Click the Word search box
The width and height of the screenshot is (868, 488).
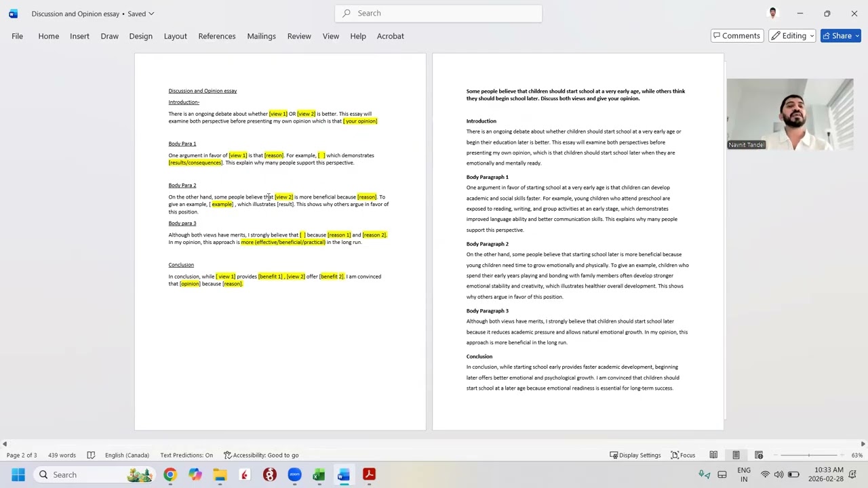point(438,13)
